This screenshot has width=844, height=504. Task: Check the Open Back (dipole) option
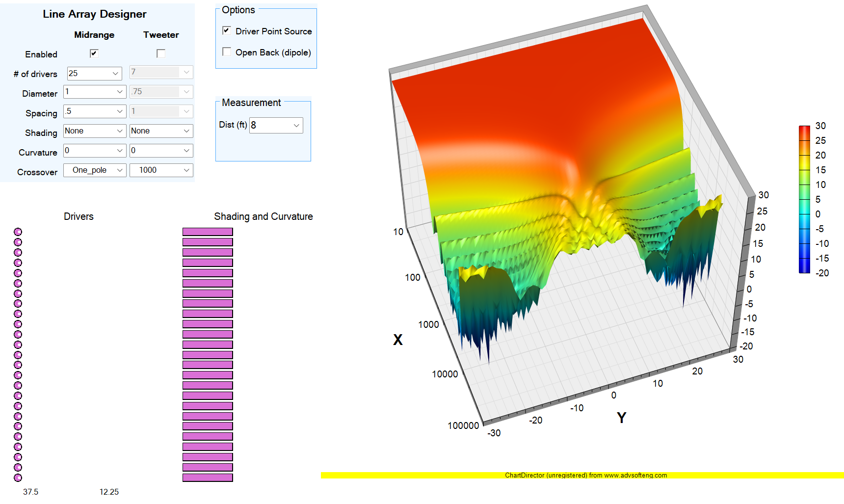click(x=227, y=52)
